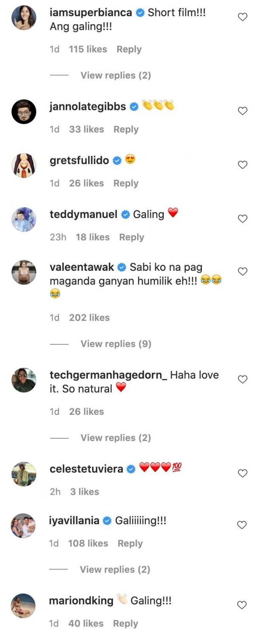Like valeentawak's comment
The image size is (255, 644).
pyautogui.click(x=242, y=272)
